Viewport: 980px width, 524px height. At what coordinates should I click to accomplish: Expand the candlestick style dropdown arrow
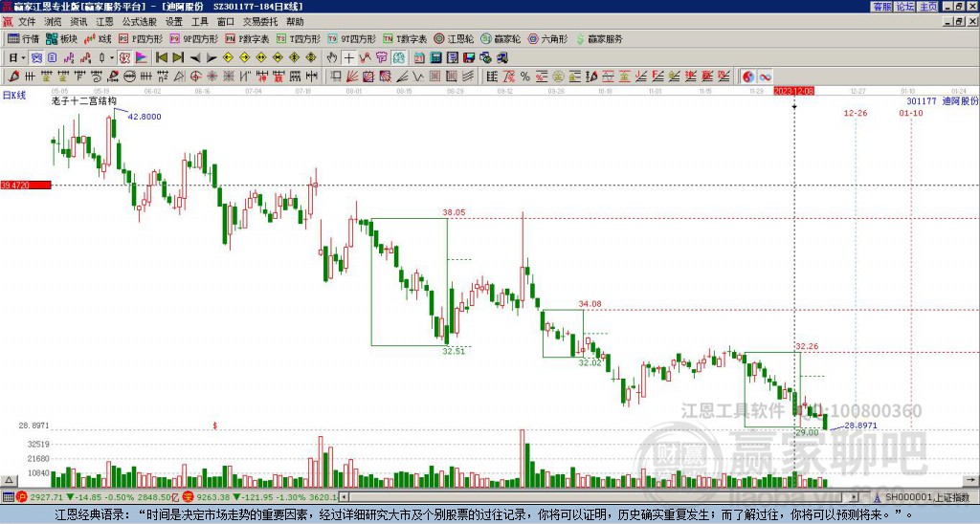[x=112, y=58]
